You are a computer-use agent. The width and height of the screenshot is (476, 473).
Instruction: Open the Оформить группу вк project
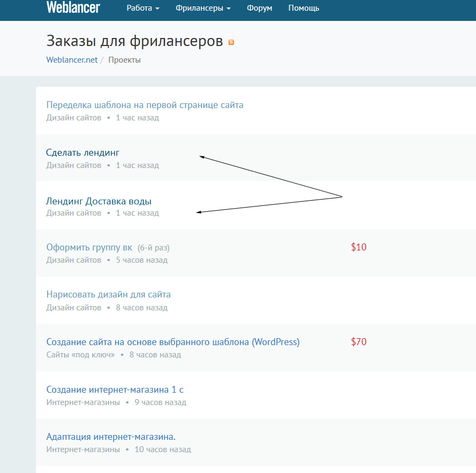click(89, 247)
